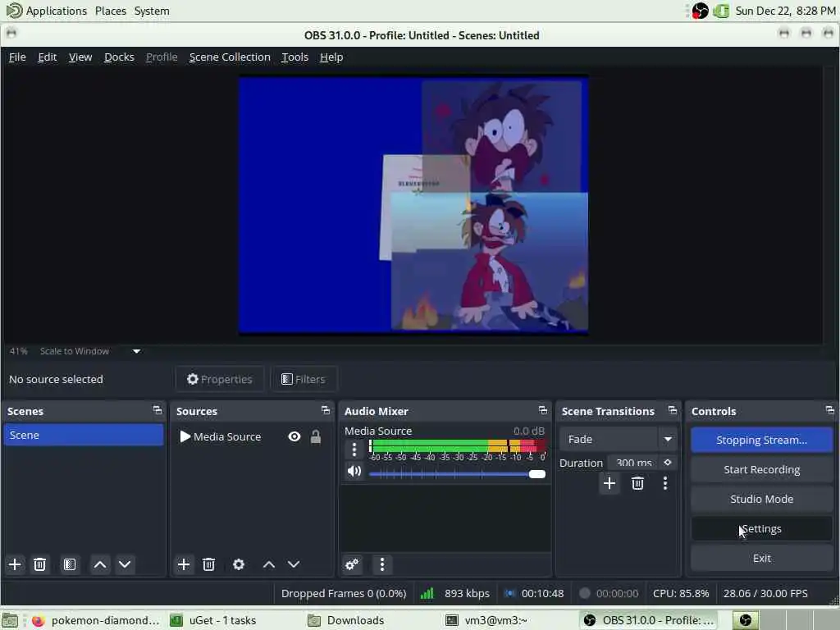This screenshot has width=840, height=630.
Task: Open the Edit menu
Action: (47, 57)
